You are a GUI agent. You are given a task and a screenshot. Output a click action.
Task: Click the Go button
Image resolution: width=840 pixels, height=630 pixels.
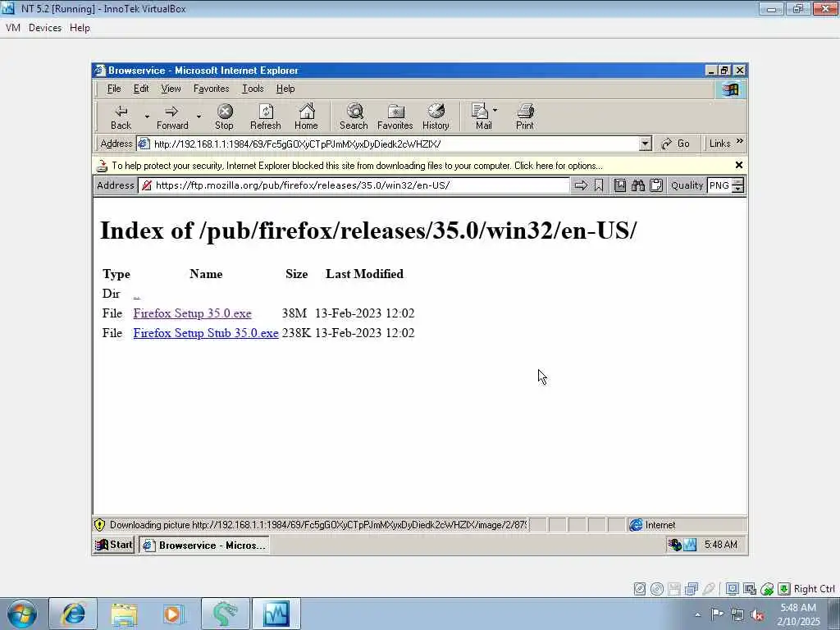coord(676,144)
